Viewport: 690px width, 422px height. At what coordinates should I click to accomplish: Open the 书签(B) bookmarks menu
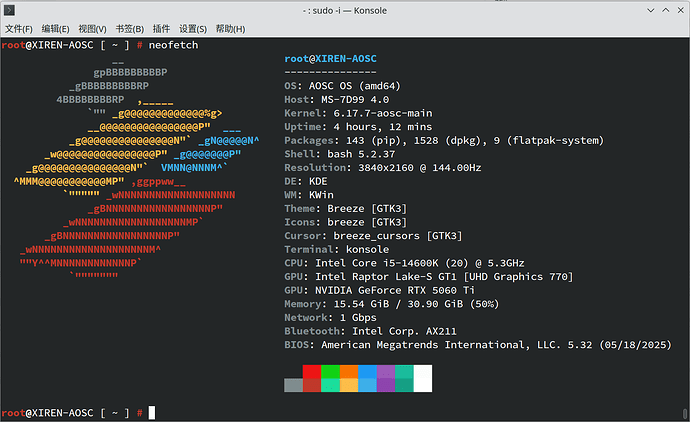click(129, 29)
